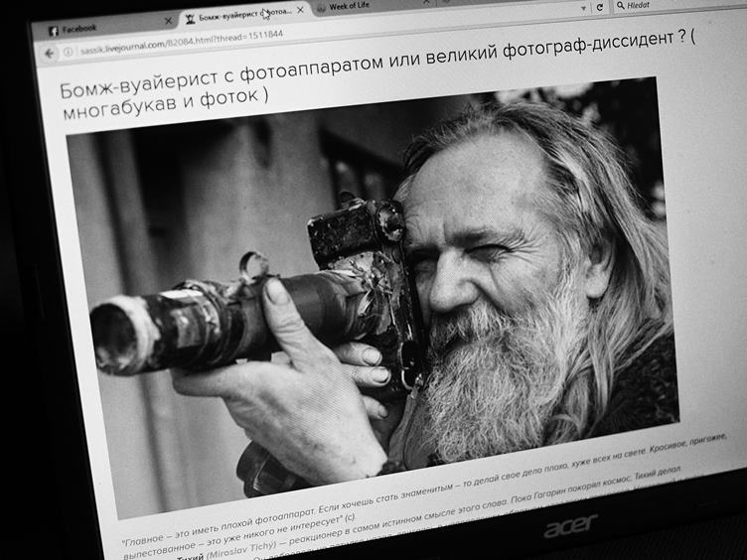Close the Бомж-вуайерист tab
Screen dimensions: 747x560
click(300, 10)
